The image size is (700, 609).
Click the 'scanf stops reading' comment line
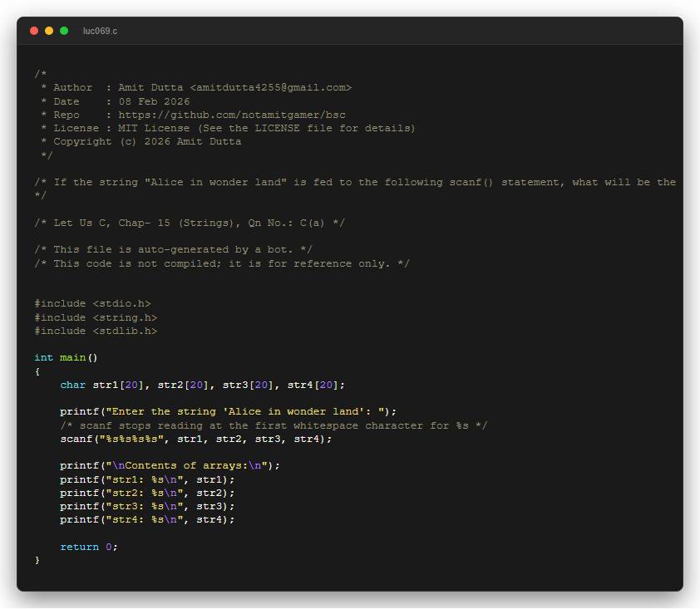[274, 425]
